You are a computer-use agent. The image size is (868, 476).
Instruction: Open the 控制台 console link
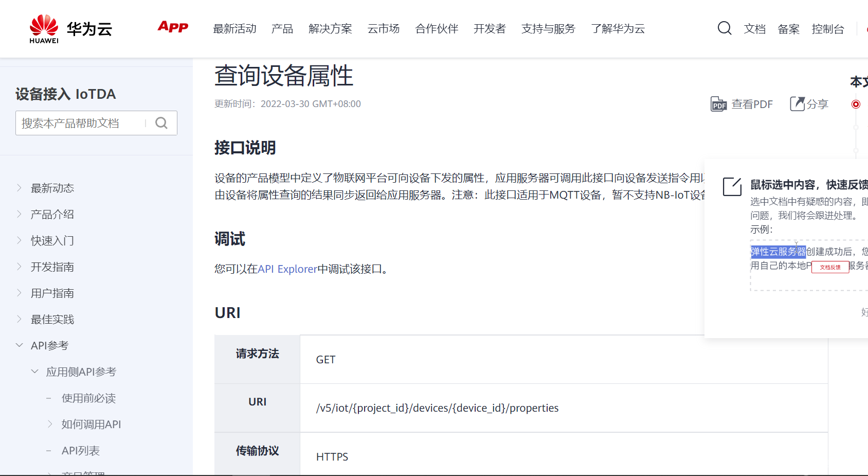coord(828,29)
